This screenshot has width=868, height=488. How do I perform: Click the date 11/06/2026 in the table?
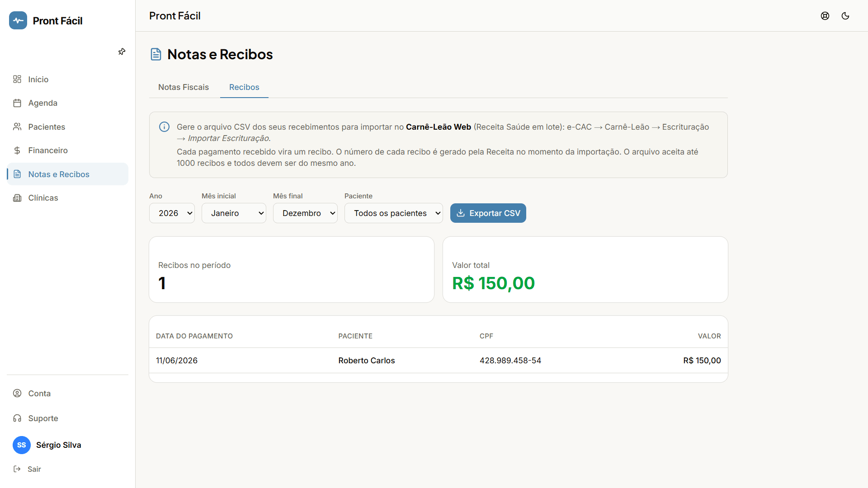177,361
